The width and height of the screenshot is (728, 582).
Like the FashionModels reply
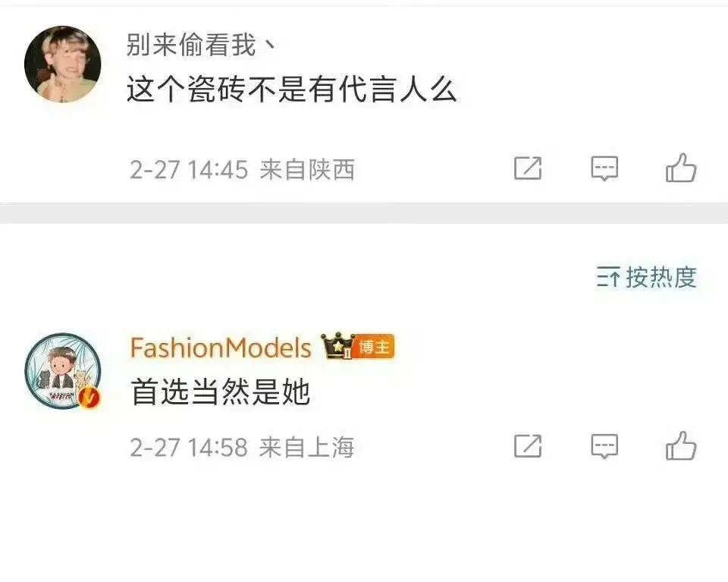point(681,446)
